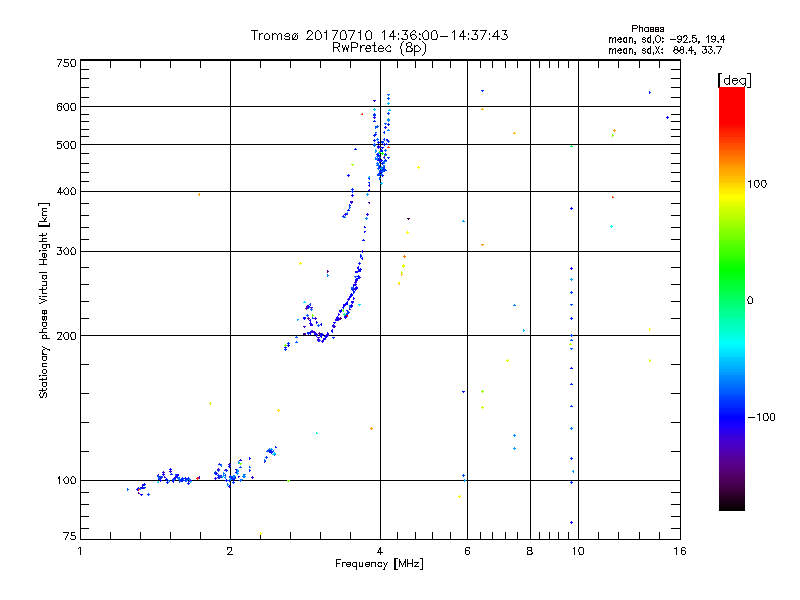The width and height of the screenshot is (800, 600).
Task: Click the title "Tromsø 20170710 14:36:00-14:37:43"
Action: coord(379,35)
